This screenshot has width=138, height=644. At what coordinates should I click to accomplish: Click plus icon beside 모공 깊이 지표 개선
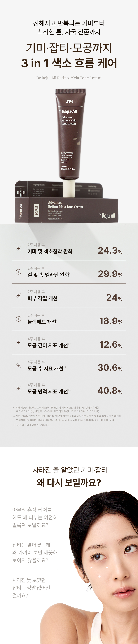click(19, 342)
